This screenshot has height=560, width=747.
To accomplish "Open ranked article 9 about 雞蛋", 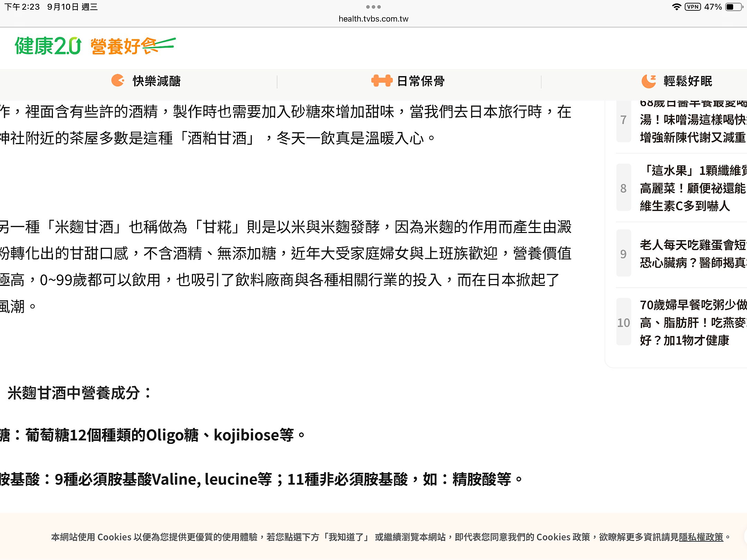I will point(692,254).
